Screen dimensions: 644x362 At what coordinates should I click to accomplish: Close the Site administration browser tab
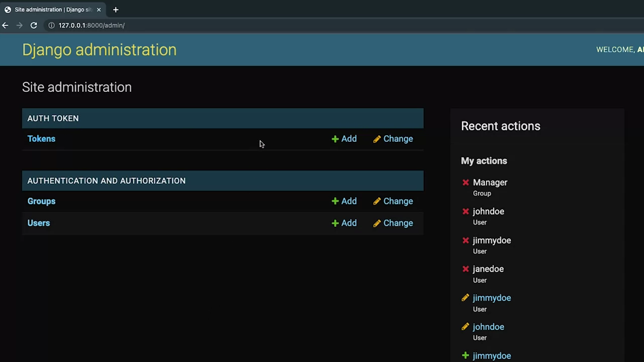coord(99,9)
